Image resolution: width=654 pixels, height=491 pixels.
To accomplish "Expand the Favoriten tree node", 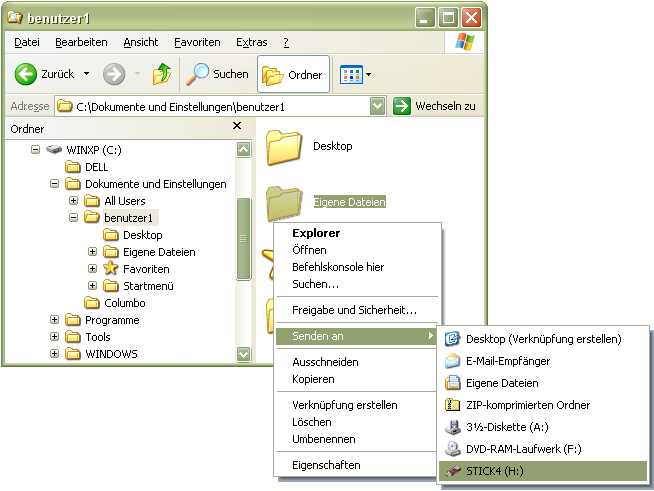I will pyautogui.click(x=93, y=269).
